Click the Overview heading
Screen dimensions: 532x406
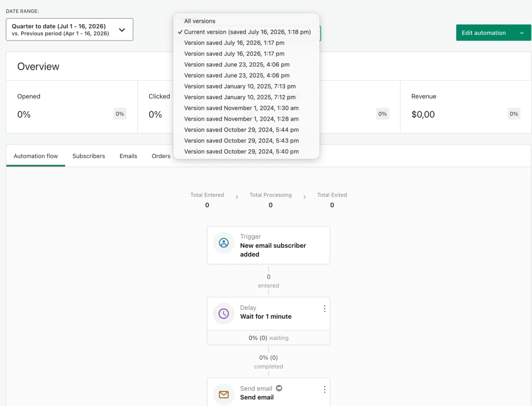click(38, 67)
